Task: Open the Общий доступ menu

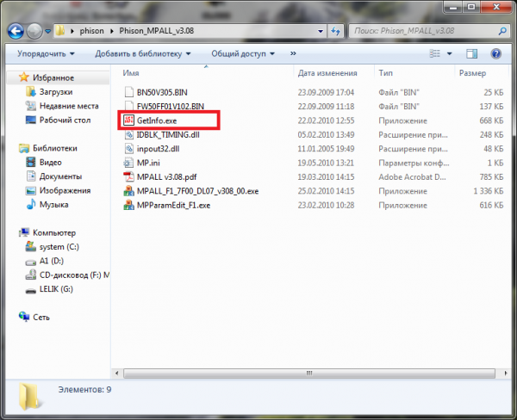Action: tap(243, 53)
